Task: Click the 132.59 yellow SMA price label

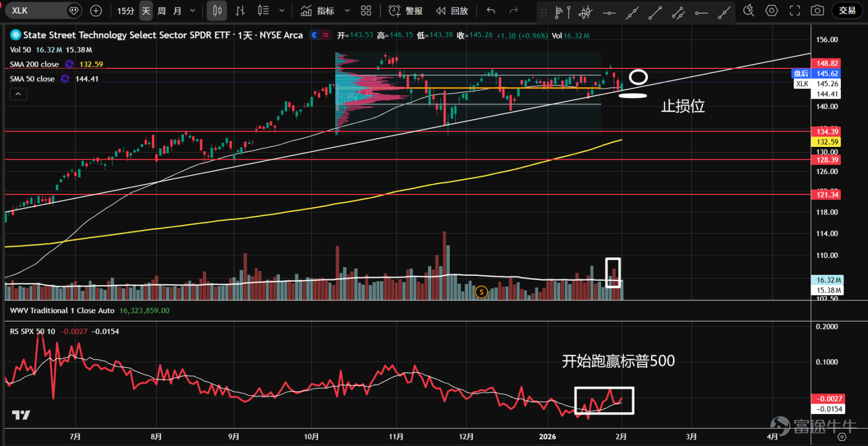Action: tap(827, 142)
